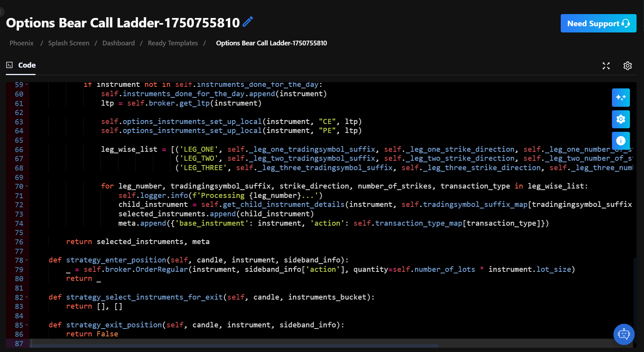Screen dimensions: 644x352
Task: Open the support chat bubble
Action: pyautogui.click(x=624, y=334)
